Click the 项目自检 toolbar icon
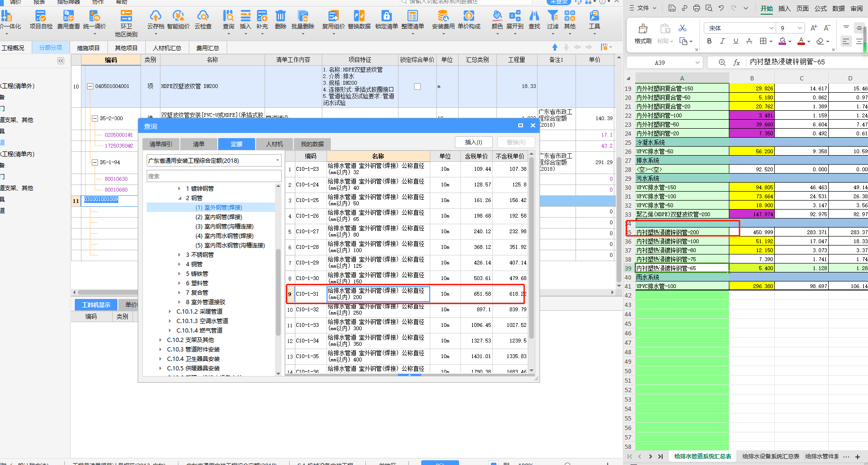This screenshot has width=868, height=465. [41, 20]
